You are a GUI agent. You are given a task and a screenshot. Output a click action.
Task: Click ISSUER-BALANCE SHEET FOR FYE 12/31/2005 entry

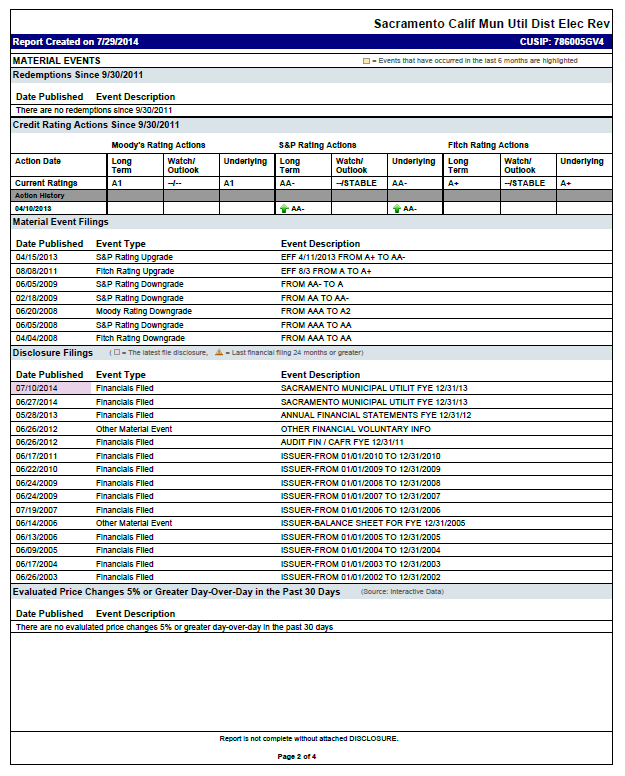373,523
